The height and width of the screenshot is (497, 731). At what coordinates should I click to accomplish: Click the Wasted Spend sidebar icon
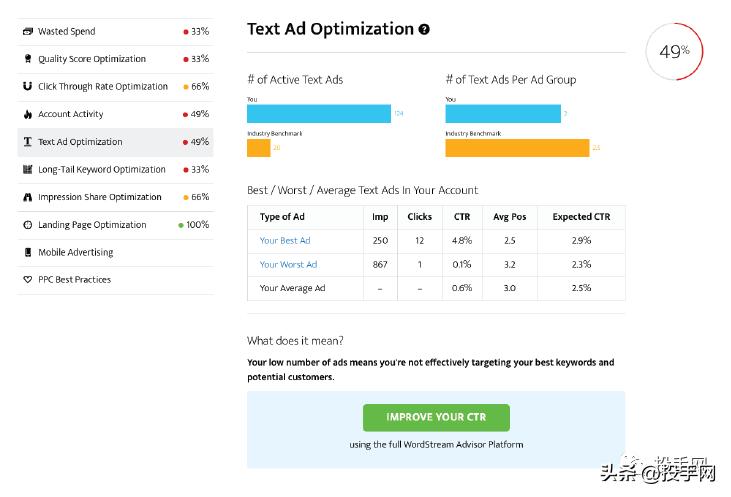[x=28, y=32]
